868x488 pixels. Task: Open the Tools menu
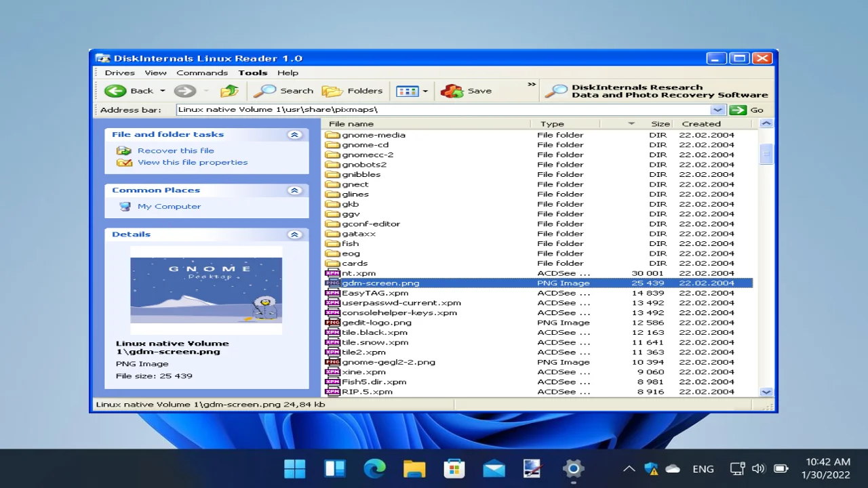pyautogui.click(x=253, y=73)
